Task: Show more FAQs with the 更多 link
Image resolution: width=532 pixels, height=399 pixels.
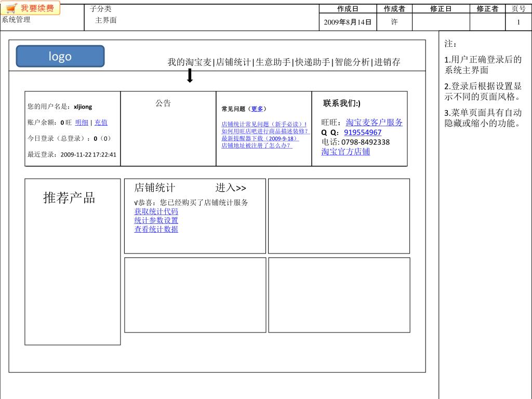Action: click(257, 109)
